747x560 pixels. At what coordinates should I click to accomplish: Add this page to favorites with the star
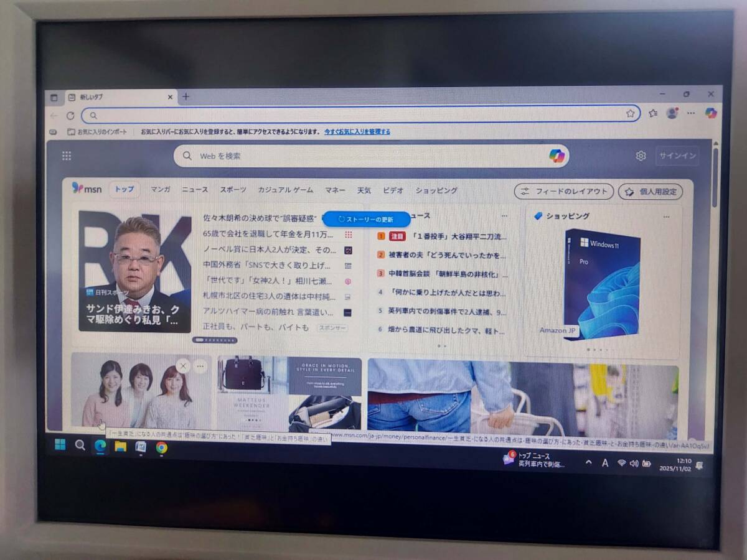(x=631, y=114)
